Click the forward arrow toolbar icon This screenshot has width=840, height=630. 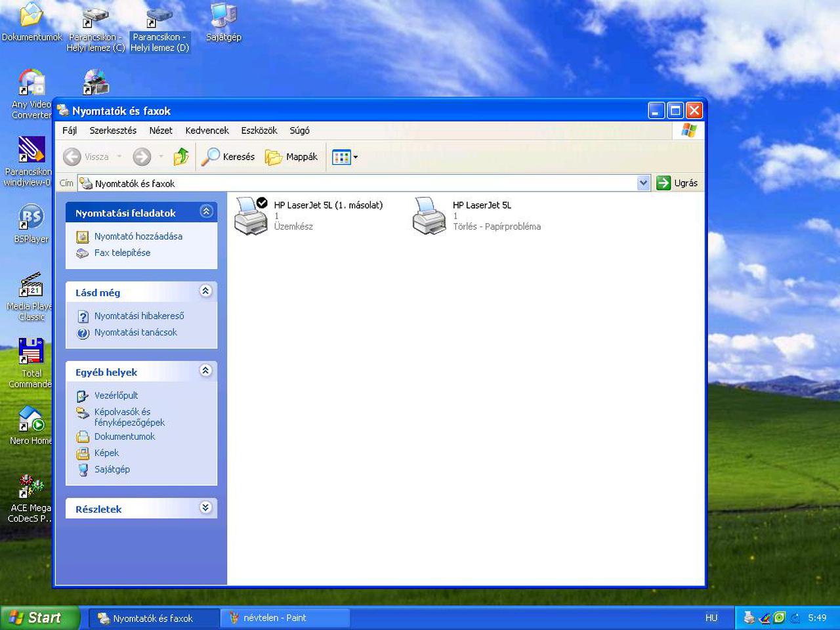click(x=142, y=157)
